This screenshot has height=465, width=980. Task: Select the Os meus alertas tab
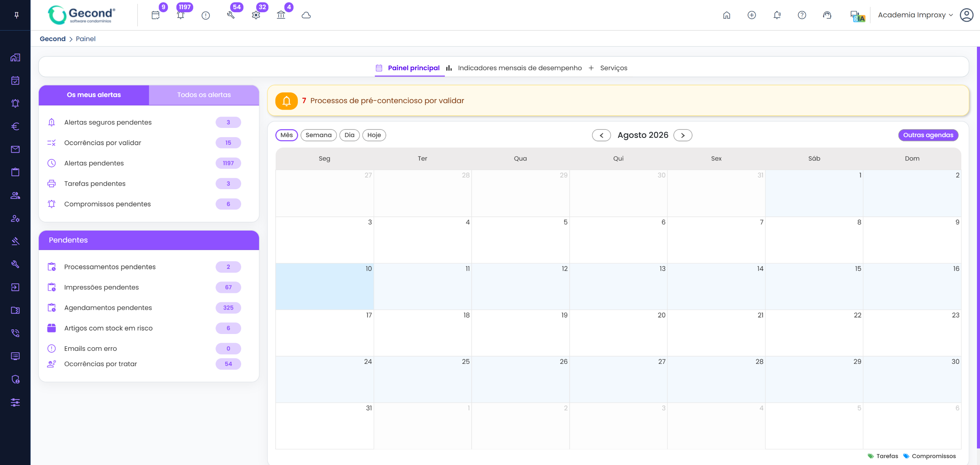point(94,95)
